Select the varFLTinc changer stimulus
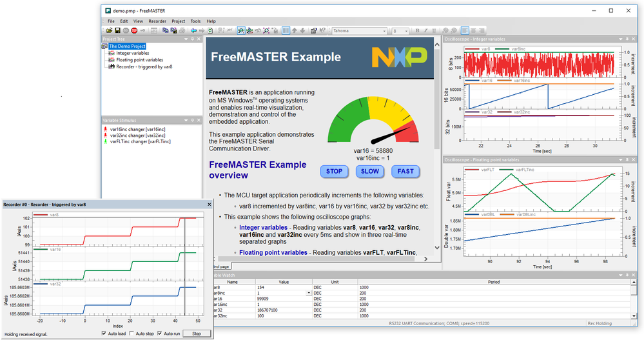644x340 pixels. (140, 141)
